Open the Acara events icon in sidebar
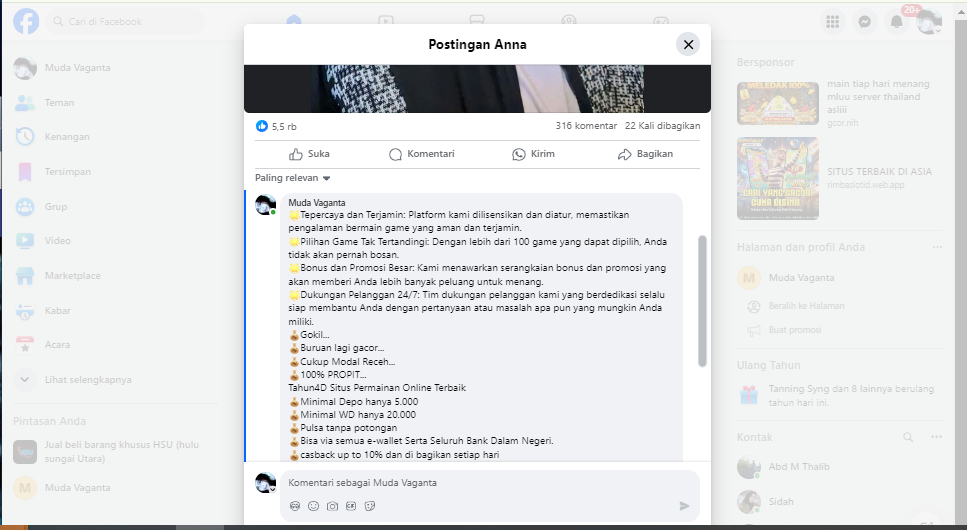Image resolution: width=967 pixels, height=530 pixels. pyautogui.click(x=25, y=345)
